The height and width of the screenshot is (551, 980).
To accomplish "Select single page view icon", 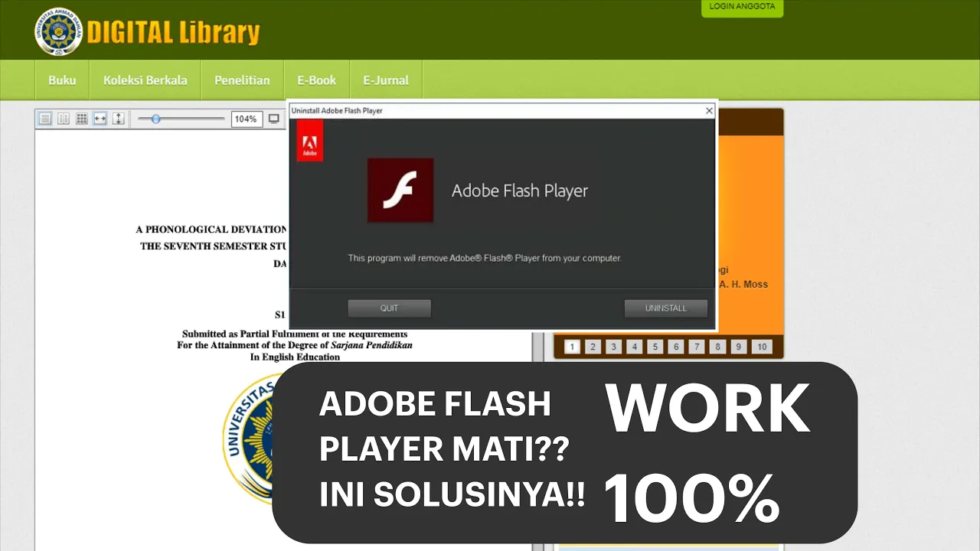I will pyautogui.click(x=45, y=119).
